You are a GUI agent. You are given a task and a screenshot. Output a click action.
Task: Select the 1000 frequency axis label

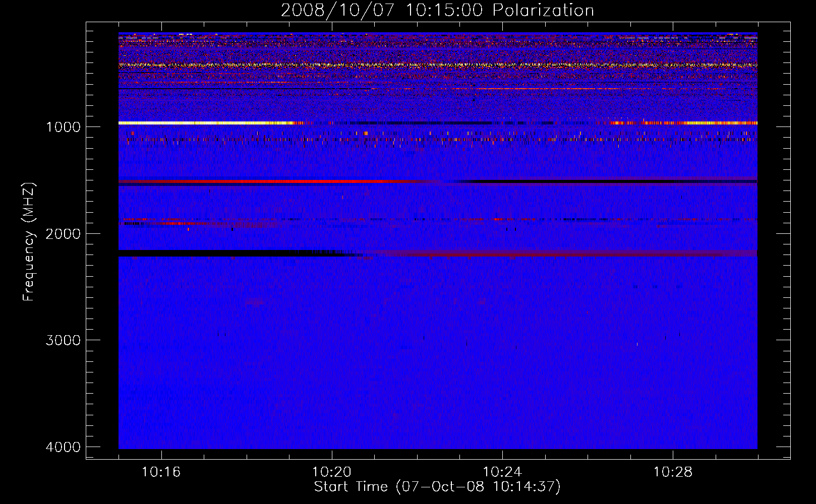click(63, 127)
